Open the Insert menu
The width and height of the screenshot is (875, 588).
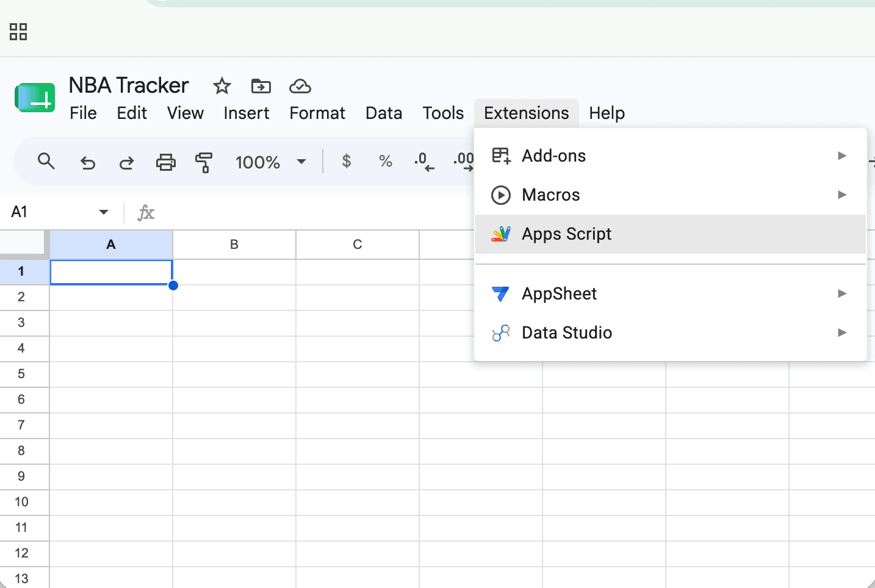[247, 113]
